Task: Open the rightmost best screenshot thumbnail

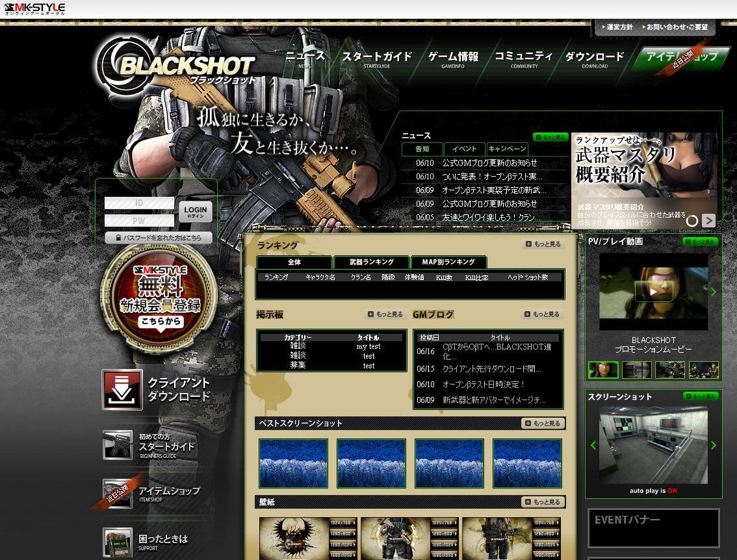Action: point(527,463)
